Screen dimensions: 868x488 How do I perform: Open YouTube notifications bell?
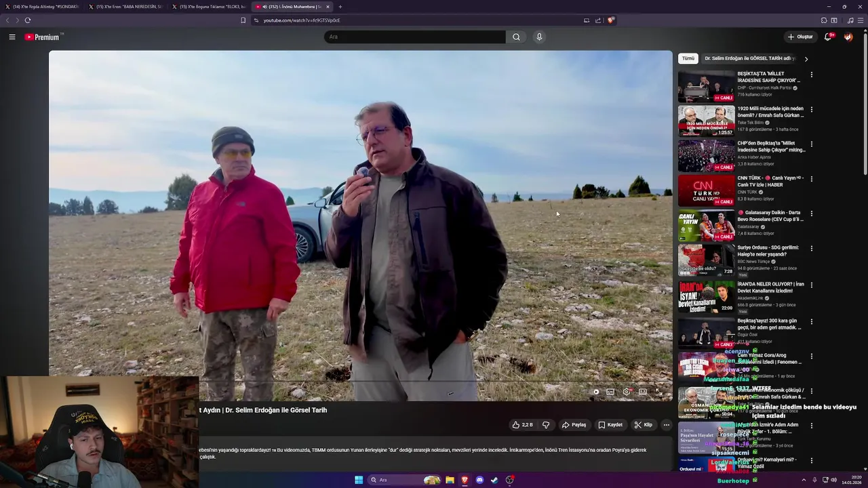pyautogui.click(x=828, y=37)
